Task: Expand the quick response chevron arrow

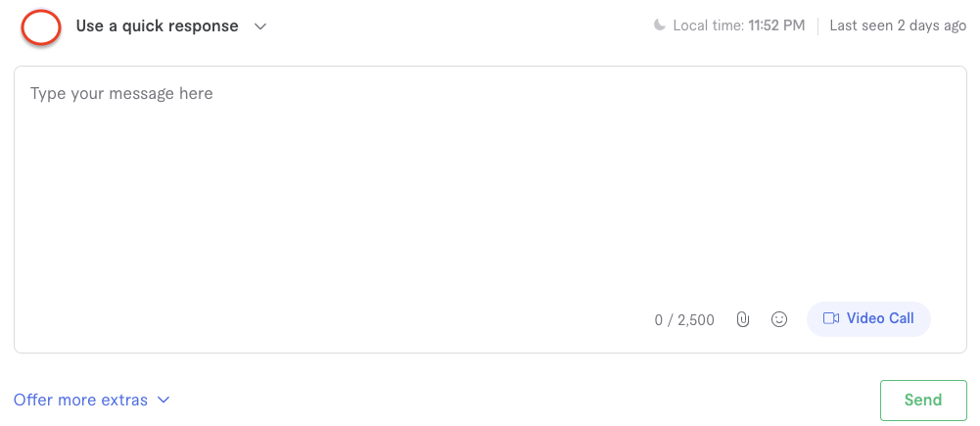Action: 260,26
